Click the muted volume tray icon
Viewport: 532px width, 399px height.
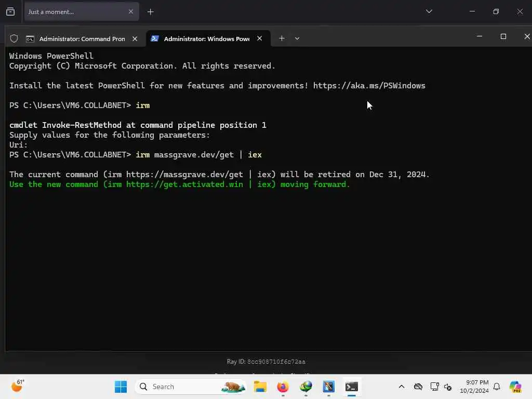click(x=448, y=387)
